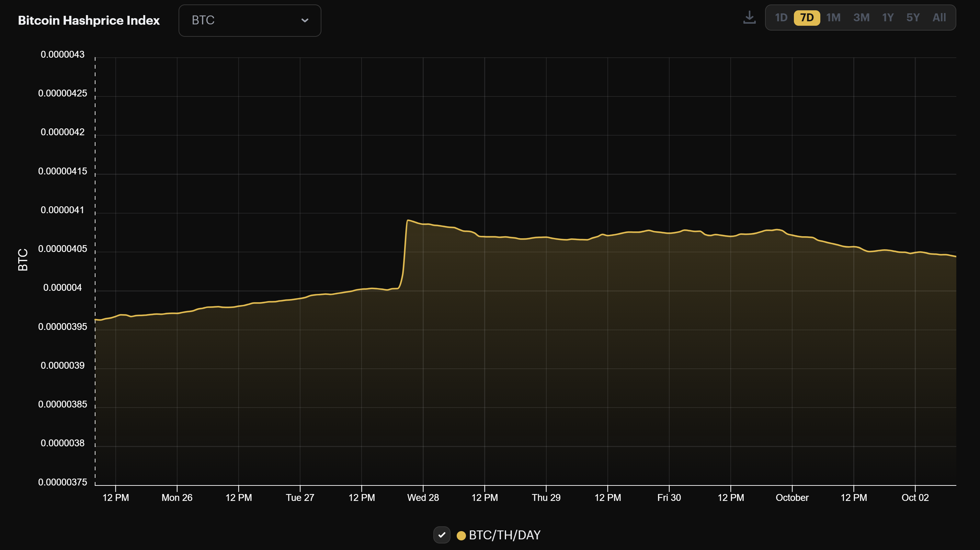
Task: Select the 7D time range tab
Action: pyautogui.click(x=807, y=18)
